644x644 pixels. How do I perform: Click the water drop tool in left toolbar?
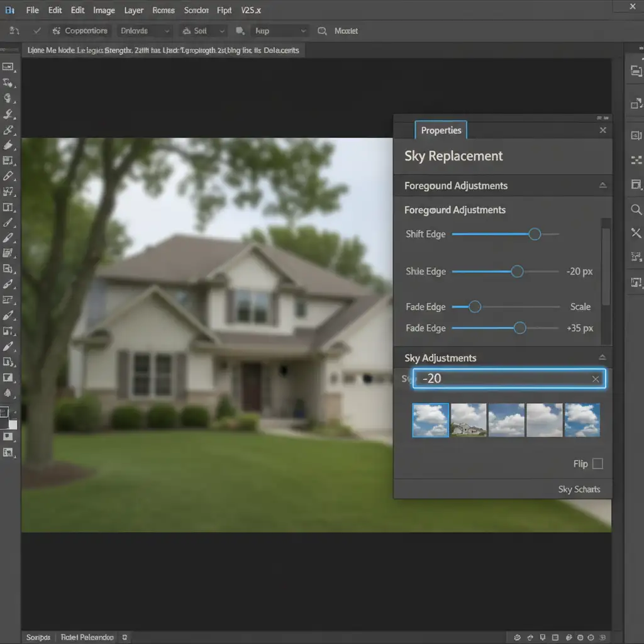8,392
